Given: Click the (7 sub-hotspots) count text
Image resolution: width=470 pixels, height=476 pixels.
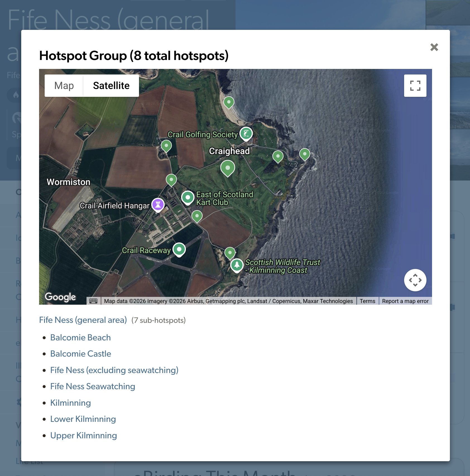Looking at the screenshot, I should click(x=159, y=320).
